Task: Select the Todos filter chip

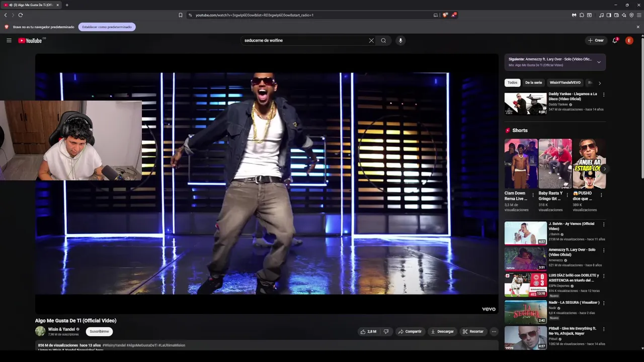Action: [512, 82]
